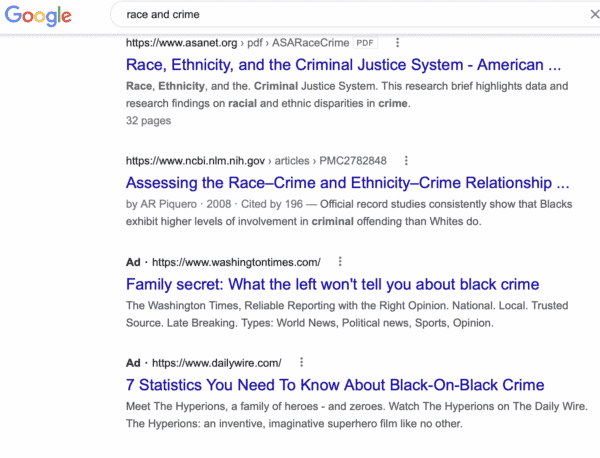Click 'Cited by 196' in the Piquero result
This screenshot has height=458, width=600.
tap(272, 204)
